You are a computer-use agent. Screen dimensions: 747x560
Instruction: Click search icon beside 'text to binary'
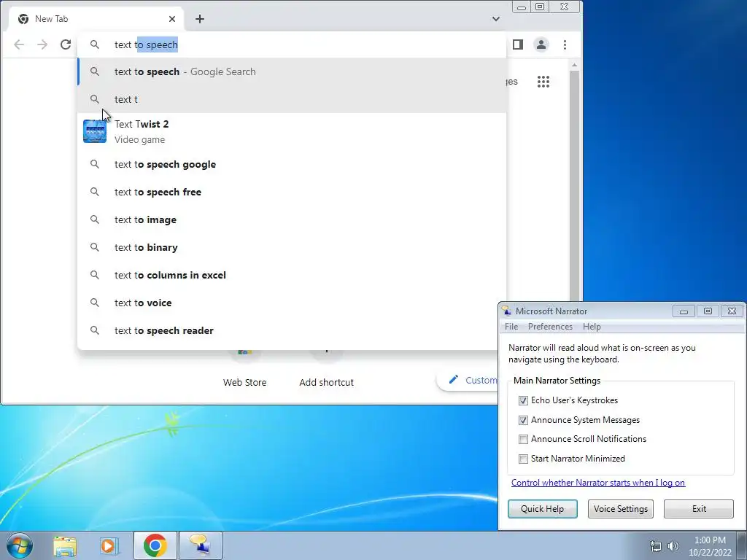tap(95, 248)
